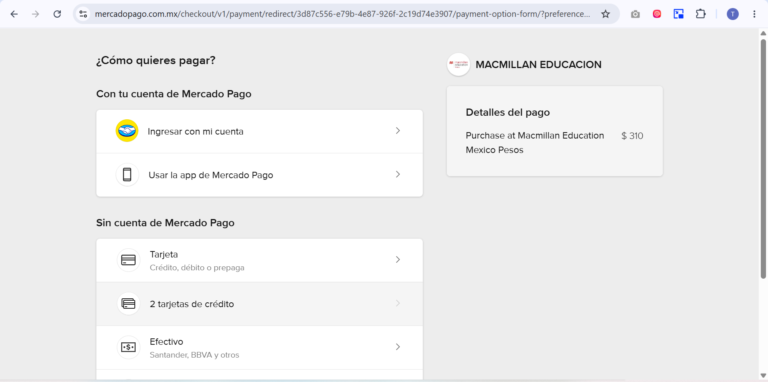
Task: Click the camera extension icon
Action: coord(635,14)
